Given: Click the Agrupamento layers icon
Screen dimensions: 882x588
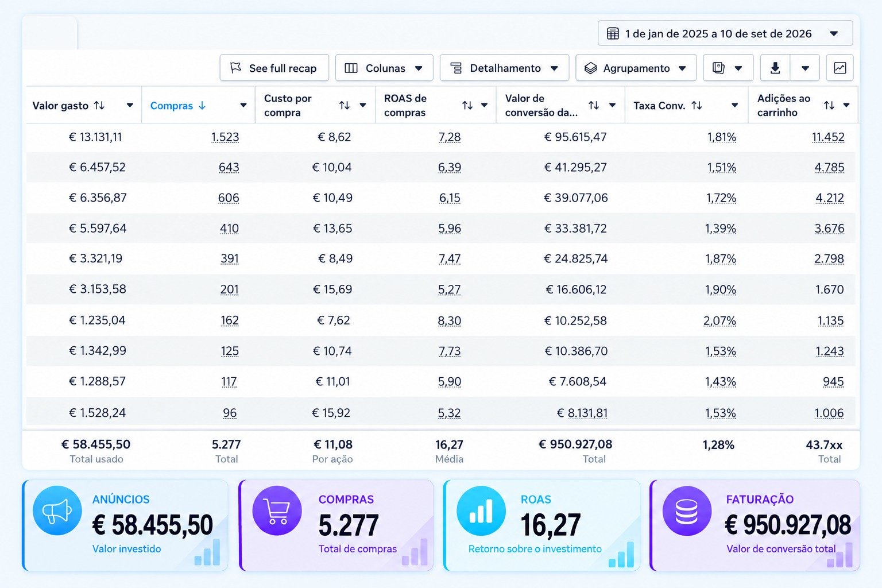Looking at the screenshot, I should point(590,68).
